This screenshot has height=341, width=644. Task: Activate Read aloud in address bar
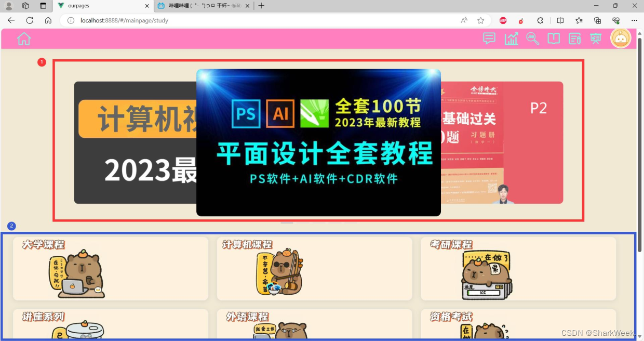[x=464, y=20]
